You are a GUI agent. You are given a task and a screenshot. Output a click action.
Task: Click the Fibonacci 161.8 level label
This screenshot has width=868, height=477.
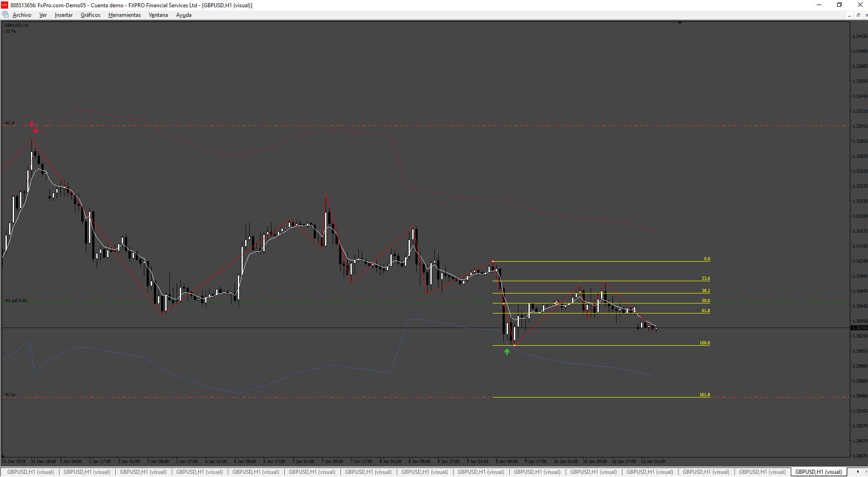coord(705,395)
